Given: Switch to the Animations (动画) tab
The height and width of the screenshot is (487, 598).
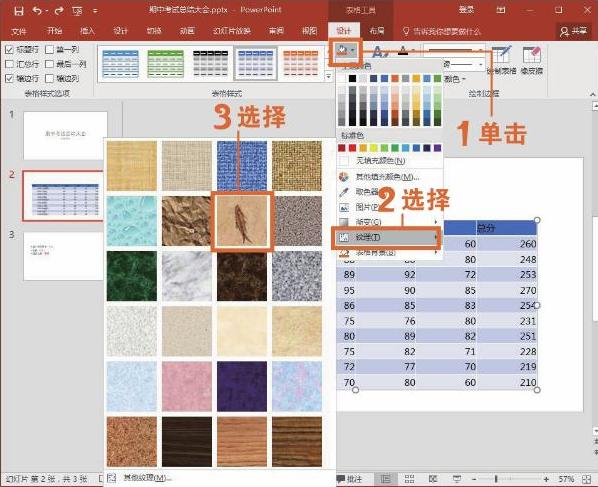Looking at the screenshot, I should [x=187, y=31].
